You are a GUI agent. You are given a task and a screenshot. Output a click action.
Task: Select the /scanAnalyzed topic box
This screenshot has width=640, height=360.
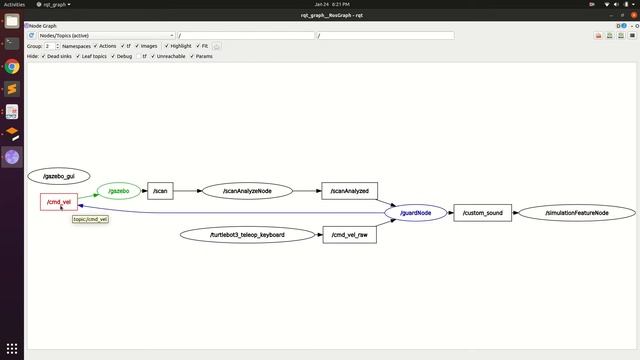click(x=349, y=191)
